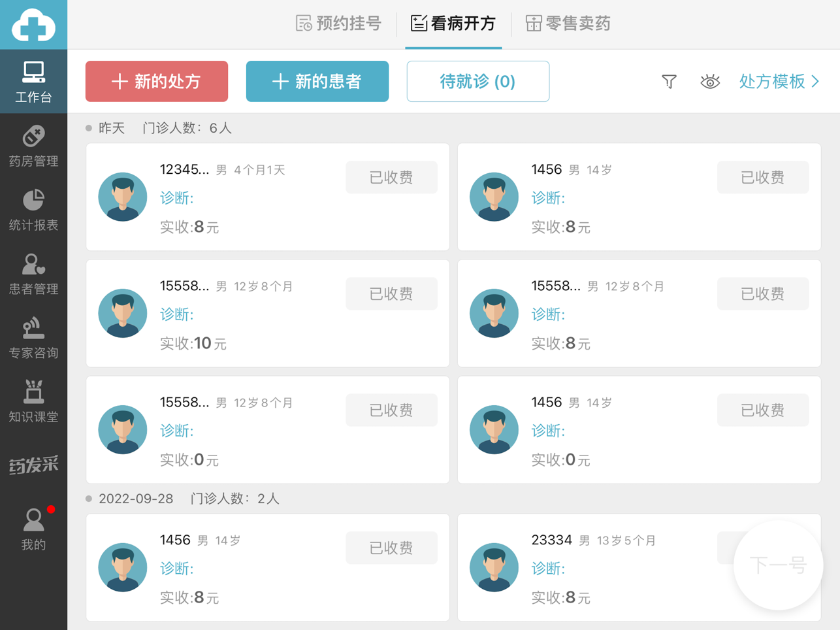
Task: Click the funnel filter icon
Action: coord(669,82)
